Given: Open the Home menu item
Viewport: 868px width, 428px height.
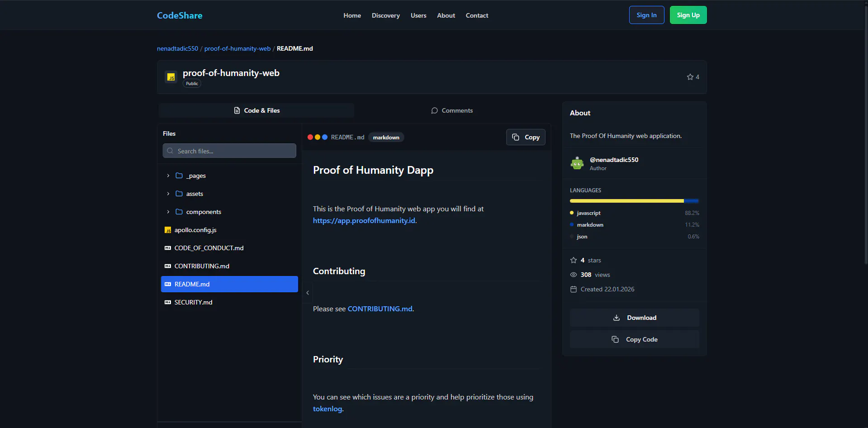Looking at the screenshot, I should click(x=352, y=15).
